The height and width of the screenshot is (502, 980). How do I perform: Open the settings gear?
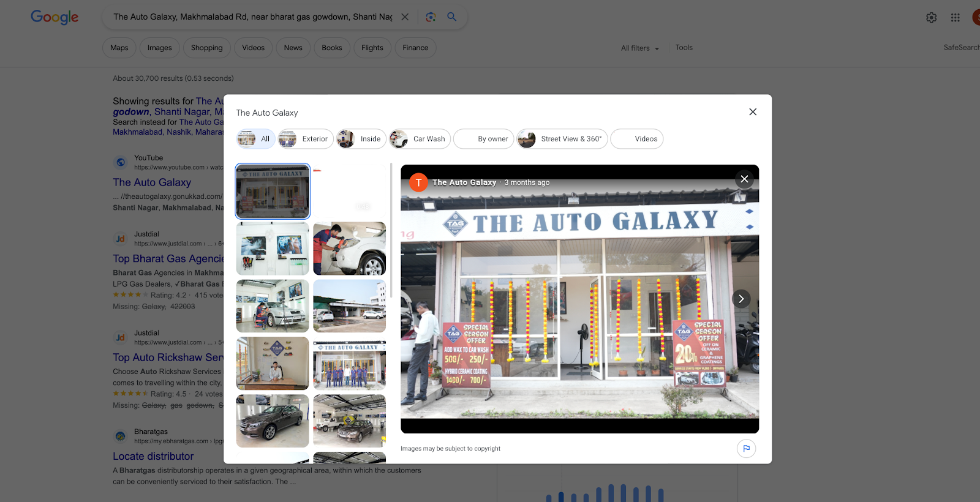point(931,18)
